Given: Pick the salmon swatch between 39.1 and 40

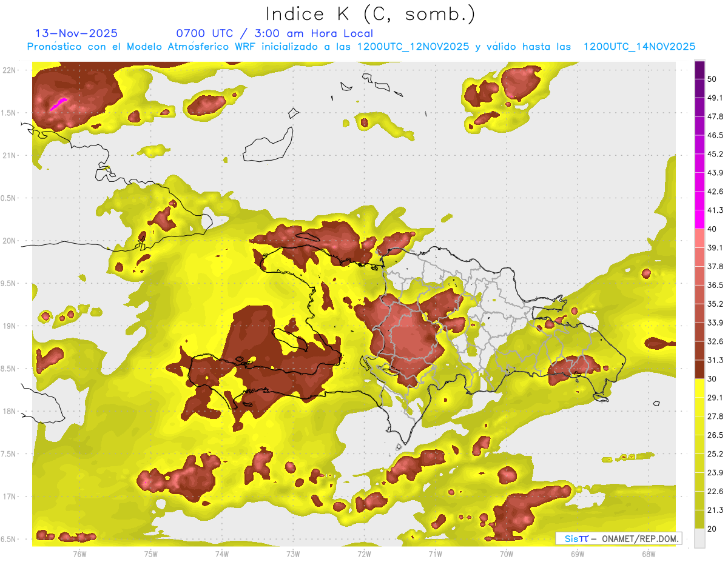Looking at the screenshot, I should (699, 238).
